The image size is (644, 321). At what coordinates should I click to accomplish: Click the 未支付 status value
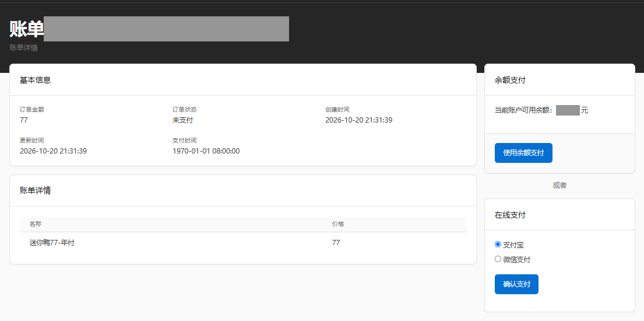pos(183,120)
